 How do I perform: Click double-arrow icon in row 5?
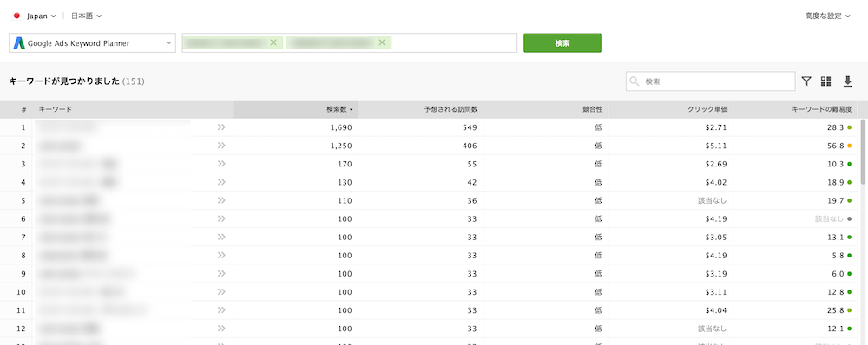coord(221,200)
